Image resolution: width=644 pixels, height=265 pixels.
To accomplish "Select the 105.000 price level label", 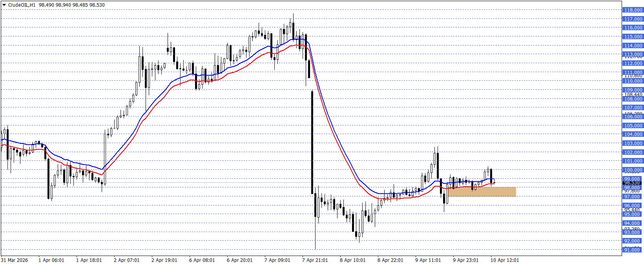I will point(633,126).
